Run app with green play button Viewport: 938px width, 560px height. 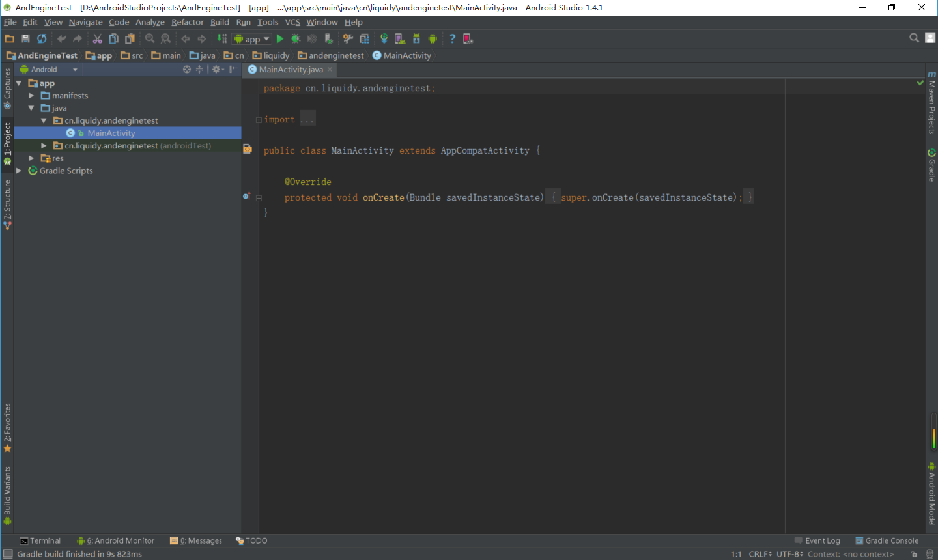[x=280, y=39]
